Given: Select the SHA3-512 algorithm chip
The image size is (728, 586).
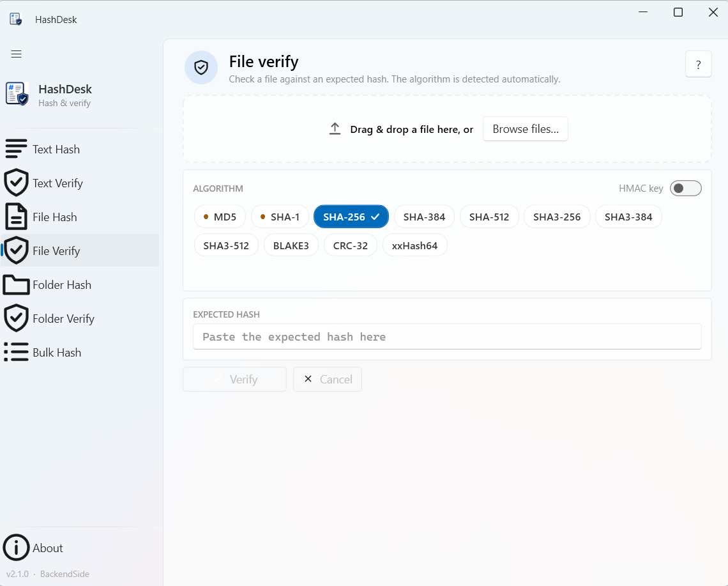Looking at the screenshot, I should click(226, 245).
